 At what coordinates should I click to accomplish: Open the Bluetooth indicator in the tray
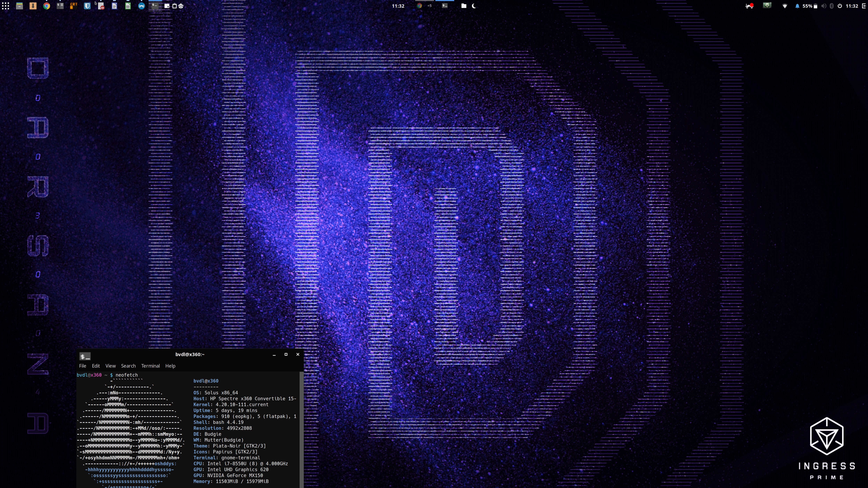pyautogui.click(x=832, y=6)
